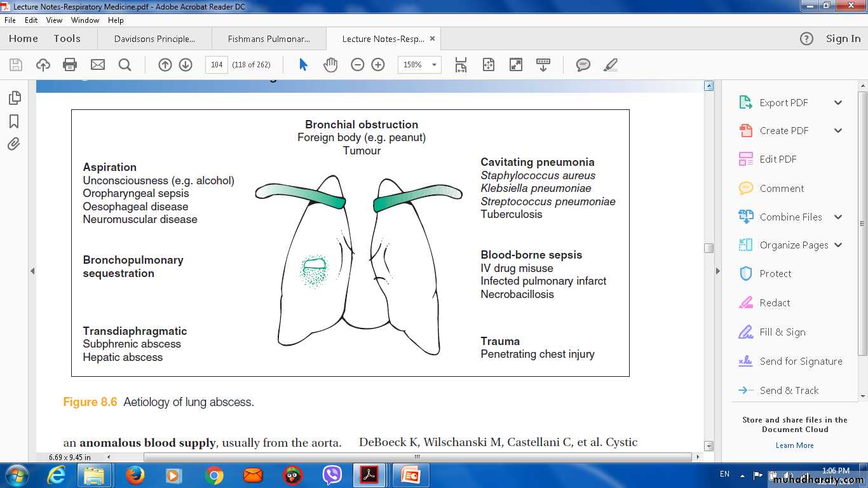This screenshot has height=488, width=868.
Task: Open the Find text magnifier
Action: click(x=125, y=65)
